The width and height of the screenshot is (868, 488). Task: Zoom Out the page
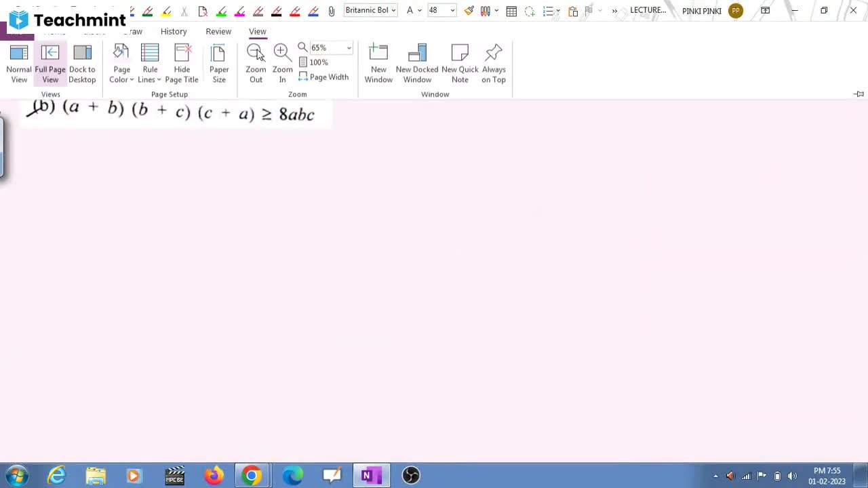coord(256,64)
